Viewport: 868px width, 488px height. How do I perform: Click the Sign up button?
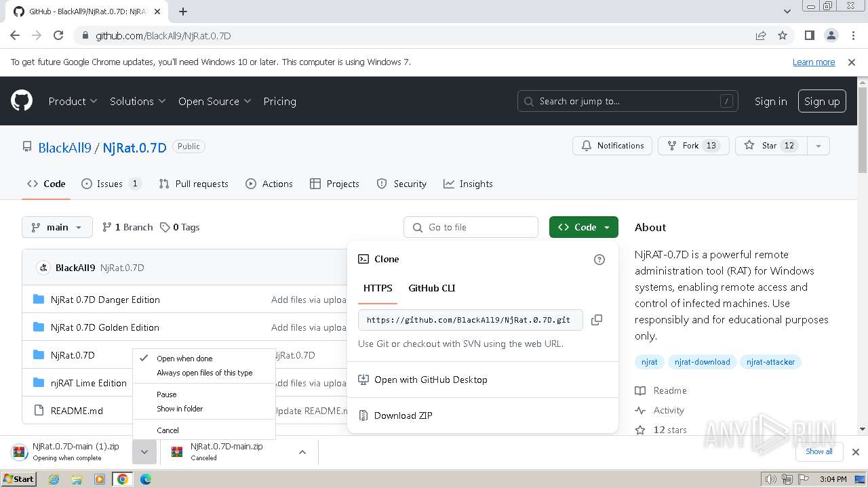click(822, 101)
